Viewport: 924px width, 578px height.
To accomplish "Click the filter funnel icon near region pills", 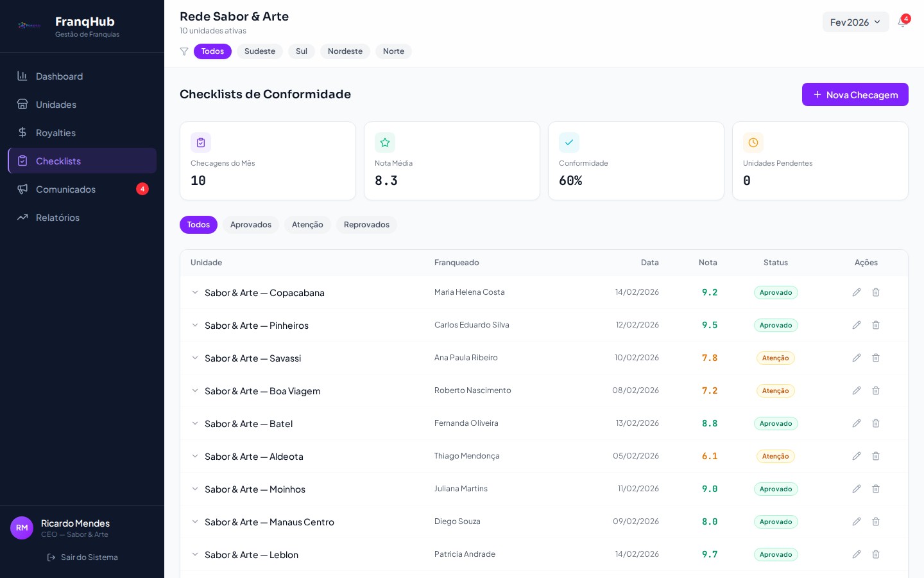I will click(185, 51).
